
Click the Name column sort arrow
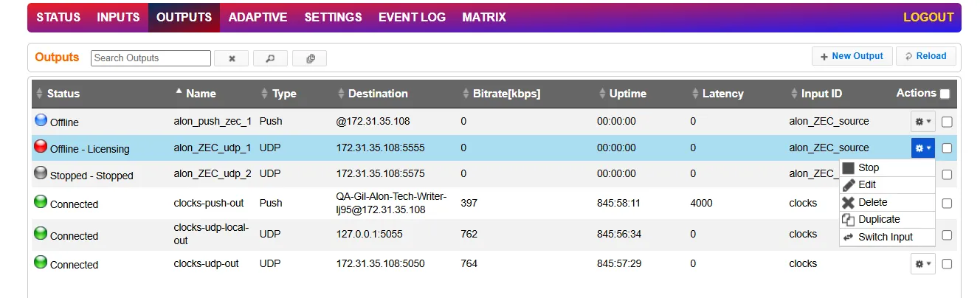click(179, 91)
